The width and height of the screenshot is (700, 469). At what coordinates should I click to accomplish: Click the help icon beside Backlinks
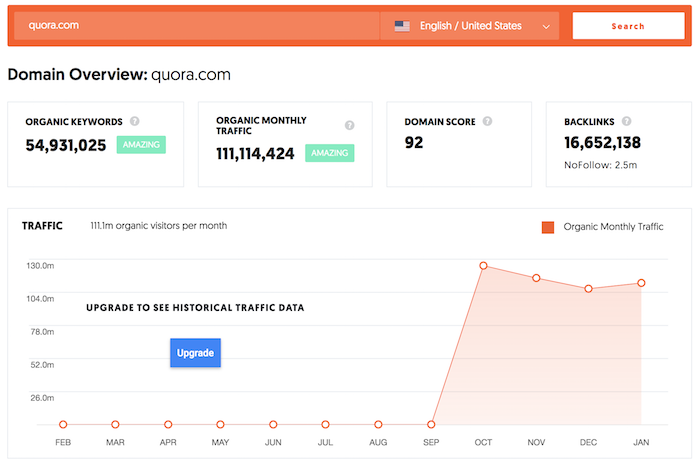point(626,121)
